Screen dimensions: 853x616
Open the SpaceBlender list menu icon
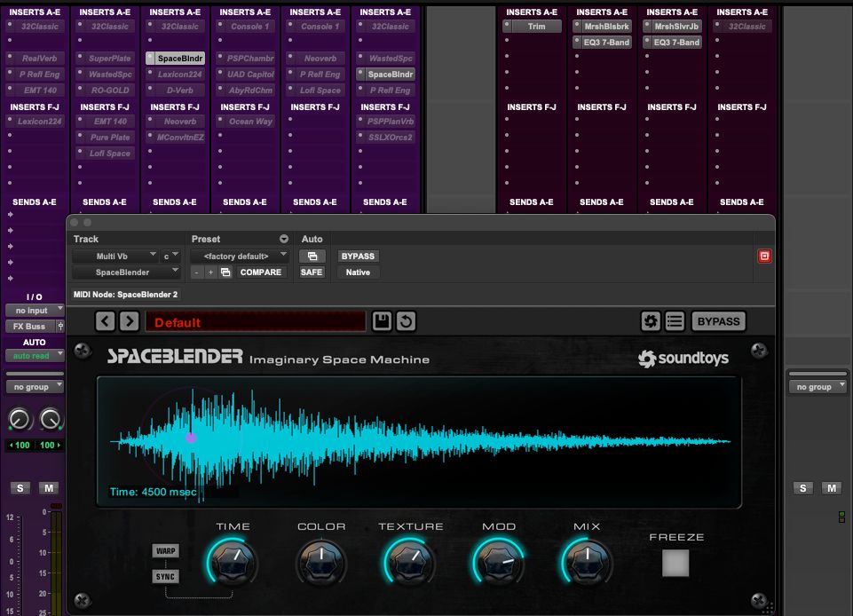click(675, 321)
